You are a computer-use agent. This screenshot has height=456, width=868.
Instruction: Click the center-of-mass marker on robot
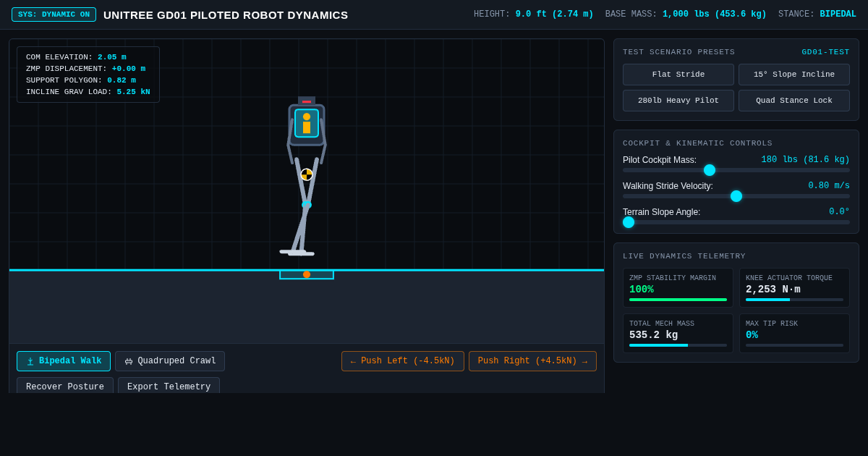pos(307,174)
